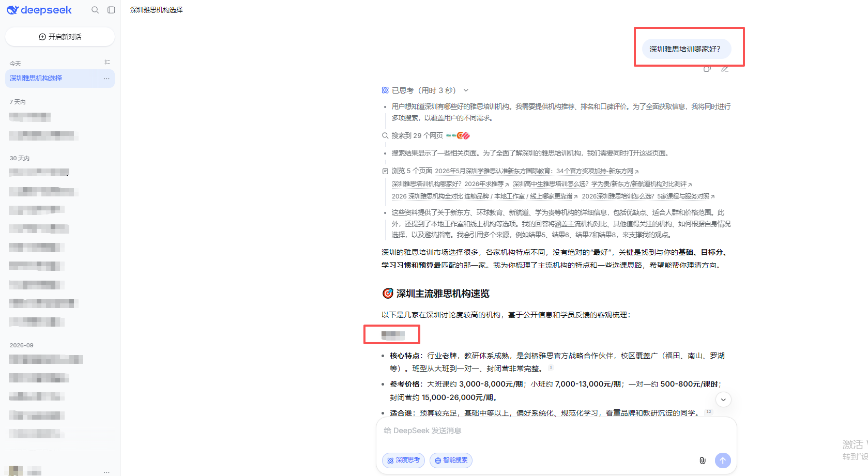This screenshot has width=868, height=476.
Task: Open link 2026年5月深圳学雅思认准新东方国际教育
Action: click(x=537, y=171)
